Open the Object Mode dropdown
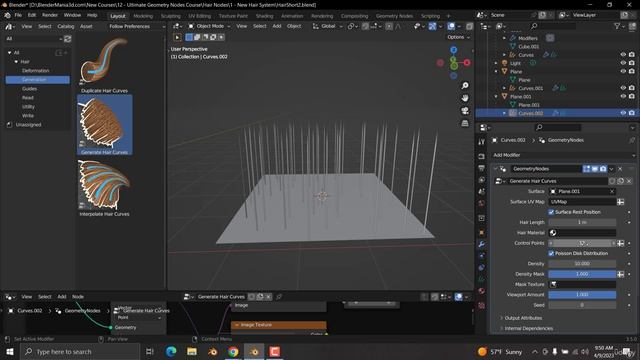Image resolution: width=640 pixels, height=360 pixels. coord(209,26)
